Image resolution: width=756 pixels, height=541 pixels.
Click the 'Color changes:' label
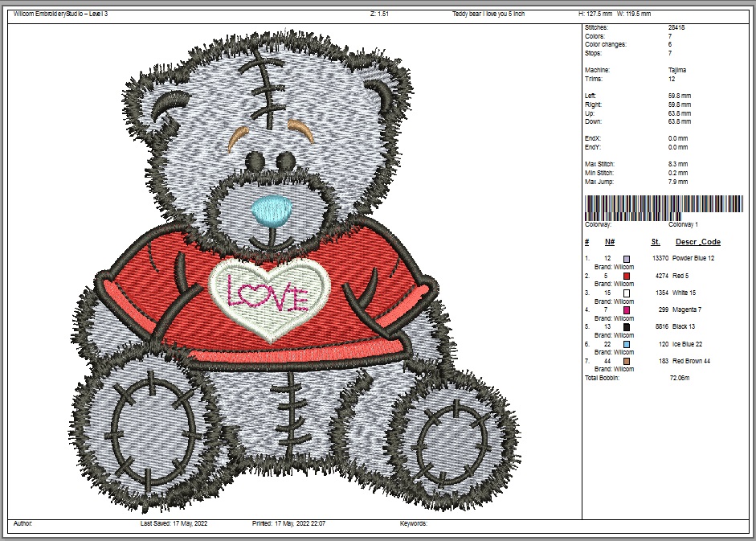pyautogui.click(x=606, y=44)
